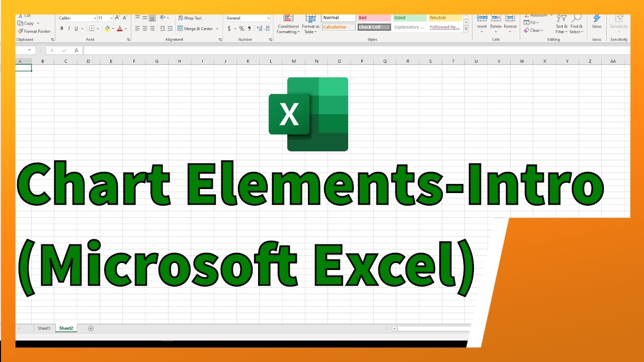The image size is (644, 362).
Task: Open the fill color dropdown arrow
Action: [x=113, y=29]
